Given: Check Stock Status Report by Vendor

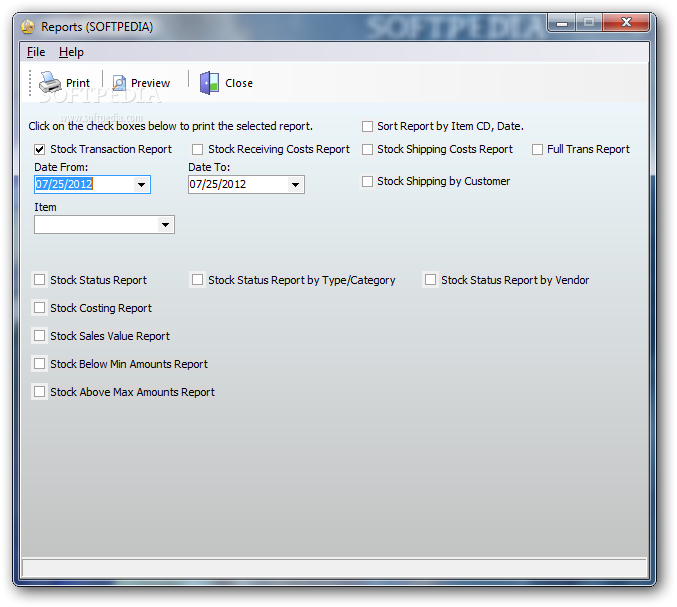Looking at the screenshot, I should [x=430, y=280].
